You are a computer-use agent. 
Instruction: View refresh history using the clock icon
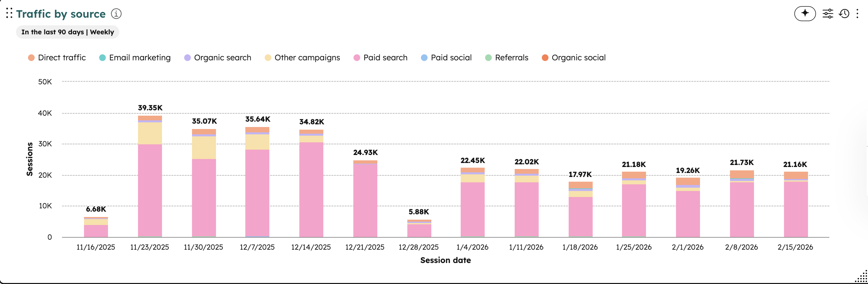844,14
